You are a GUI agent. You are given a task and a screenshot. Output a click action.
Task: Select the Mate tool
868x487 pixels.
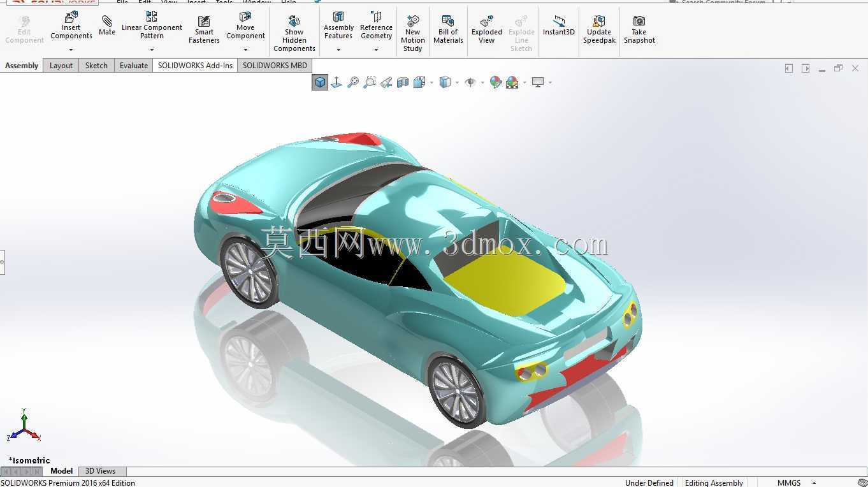pyautogui.click(x=107, y=25)
